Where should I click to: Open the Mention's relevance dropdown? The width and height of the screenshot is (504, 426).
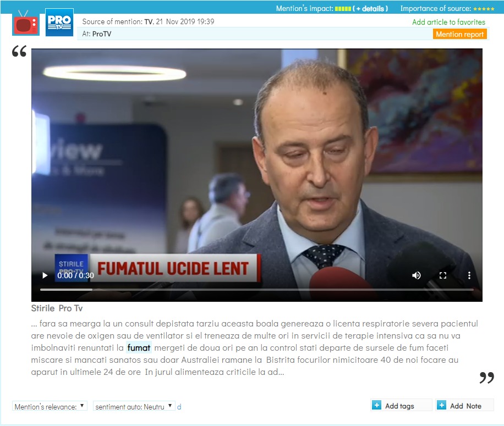50,406
